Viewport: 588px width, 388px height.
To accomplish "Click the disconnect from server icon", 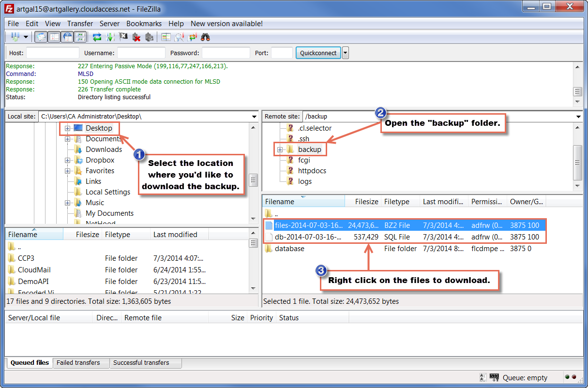I will 136,37.
